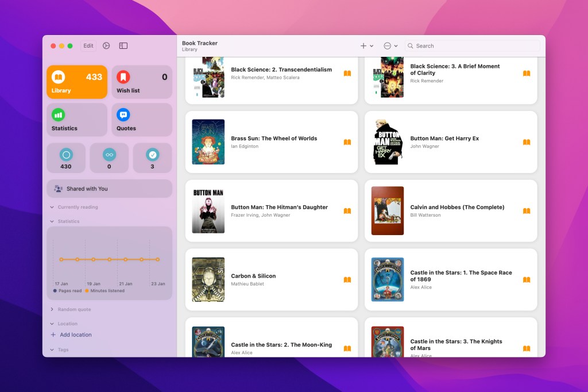This screenshot has height=392, width=588.
Task: Click the 23 Jan point on statistics chart
Action: (x=158, y=259)
